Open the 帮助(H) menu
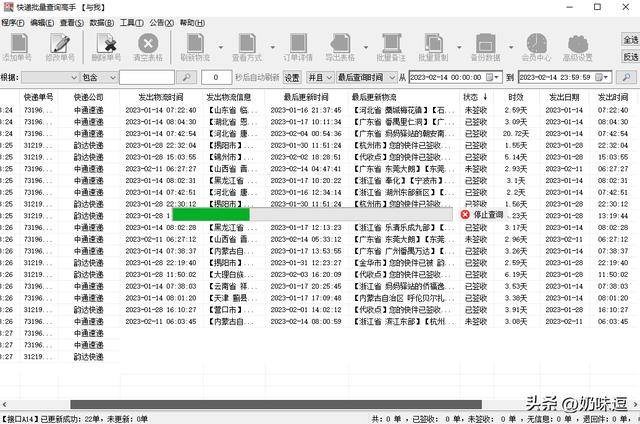 pos(192,23)
